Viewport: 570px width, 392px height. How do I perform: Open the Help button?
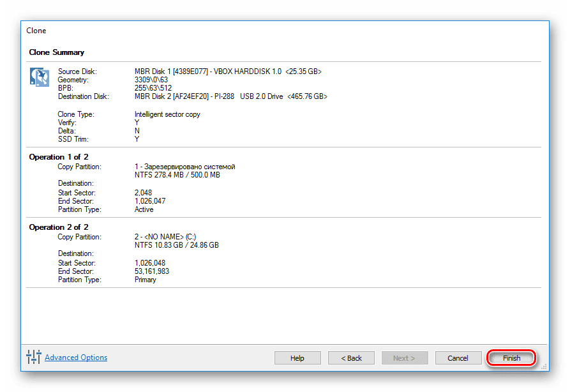pos(297,358)
